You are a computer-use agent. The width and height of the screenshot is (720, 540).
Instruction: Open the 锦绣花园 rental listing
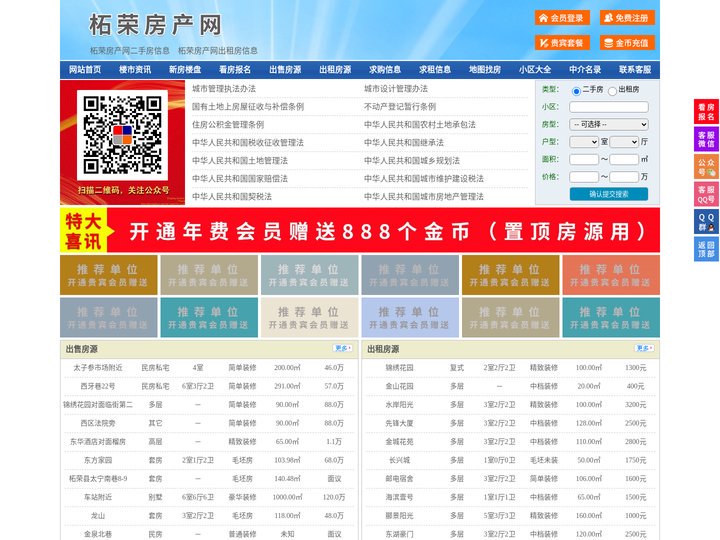399,368
